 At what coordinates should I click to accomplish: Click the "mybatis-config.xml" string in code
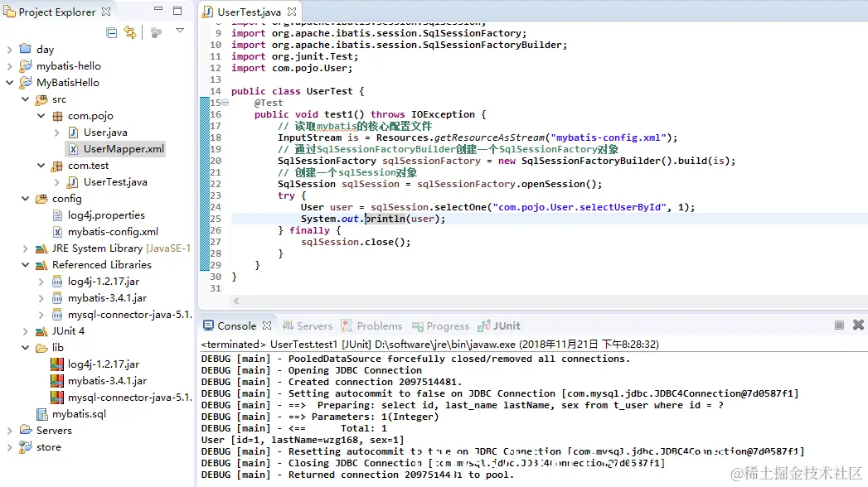[x=609, y=137]
